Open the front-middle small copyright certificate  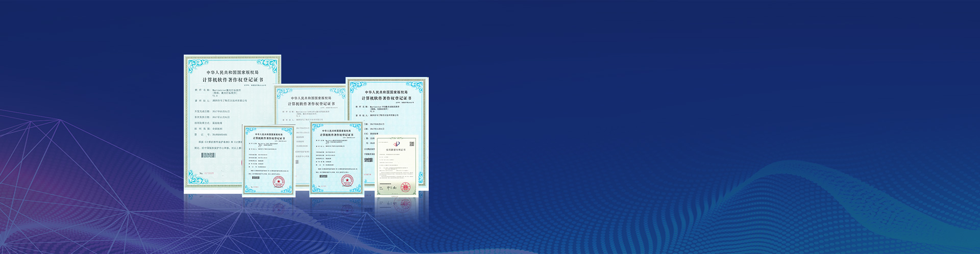336,158
